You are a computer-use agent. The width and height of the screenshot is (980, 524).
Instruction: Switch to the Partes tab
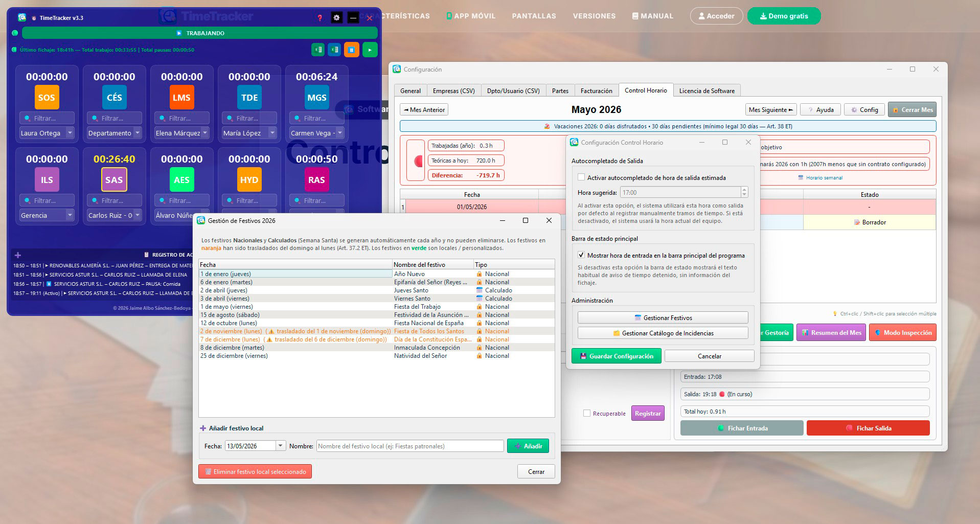click(560, 90)
